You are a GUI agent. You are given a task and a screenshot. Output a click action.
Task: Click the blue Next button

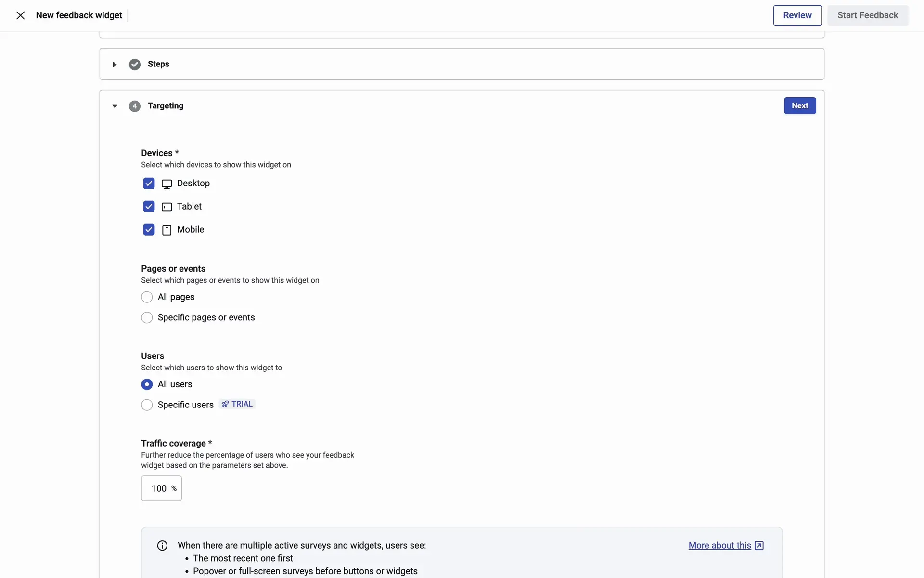point(799,105)
